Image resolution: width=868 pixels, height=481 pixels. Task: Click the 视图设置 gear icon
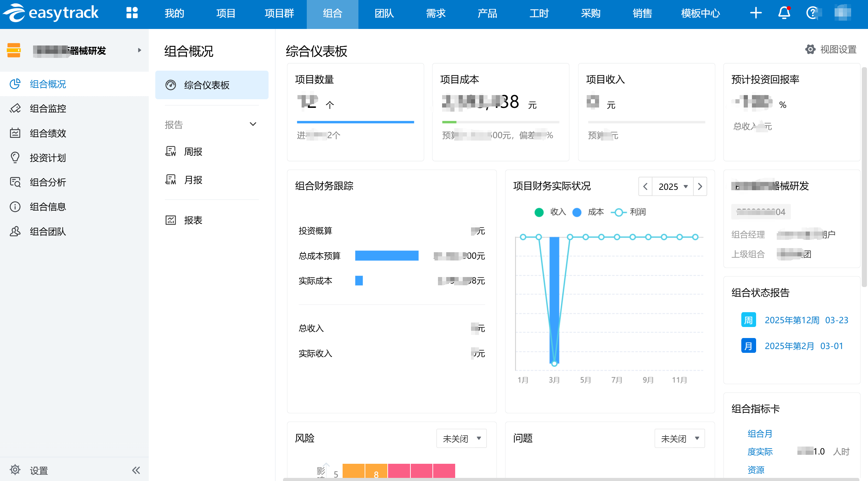[810, 49]
